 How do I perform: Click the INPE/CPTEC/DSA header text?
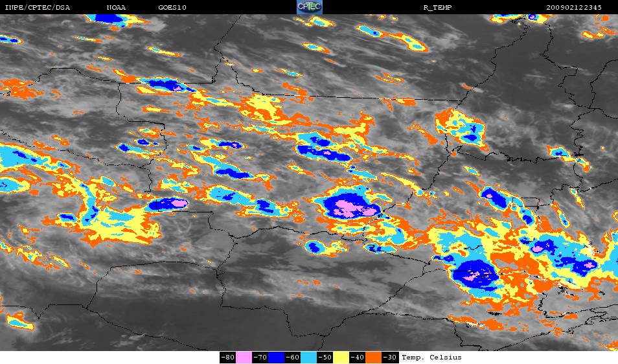pyautogui.click(x=37, y=8)
